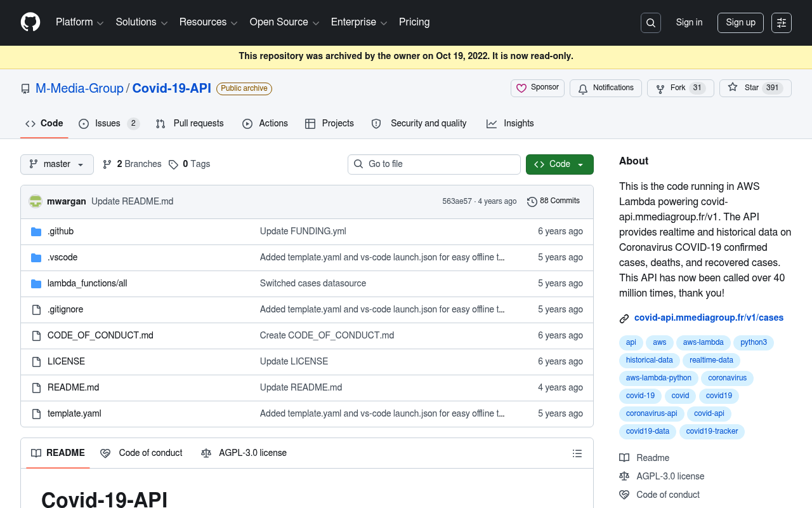Open the .vscode folder

click(x=62, y=257)
